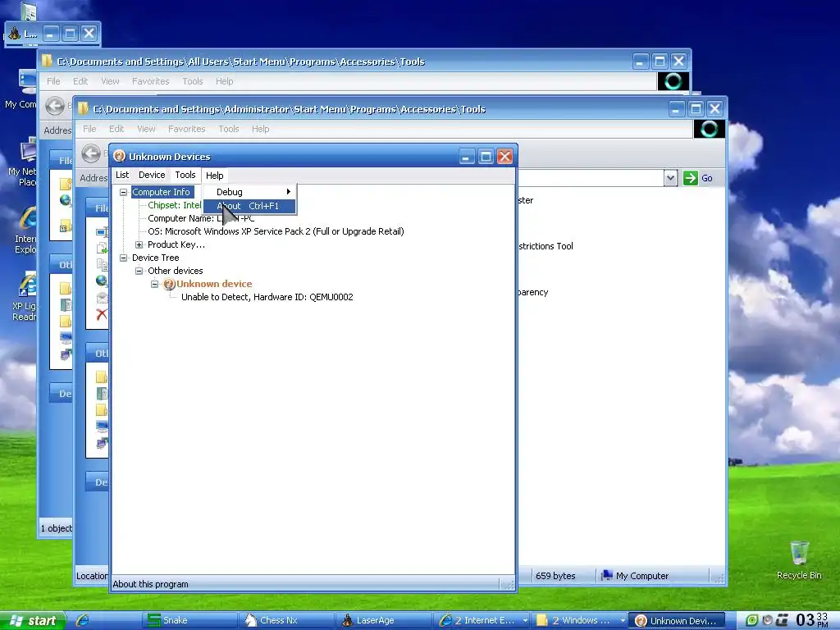
Task: Collapse the Other devices node
Action: click(139, 271)
